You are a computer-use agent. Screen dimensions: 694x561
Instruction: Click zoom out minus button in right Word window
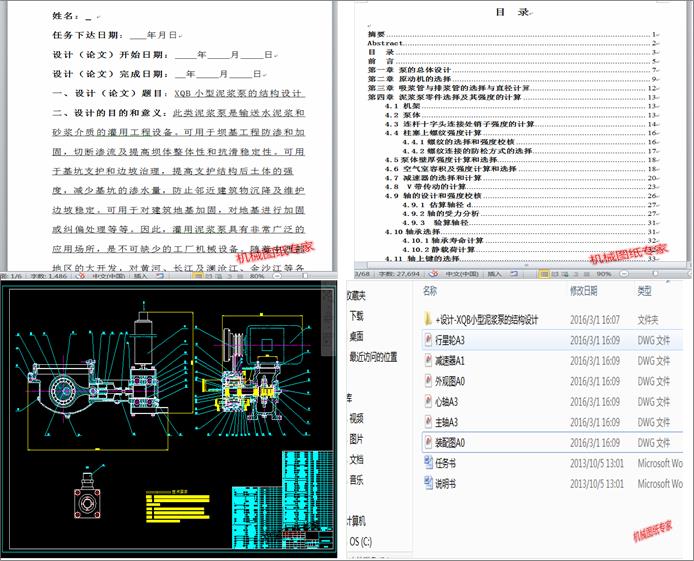(x=624, y=274)
